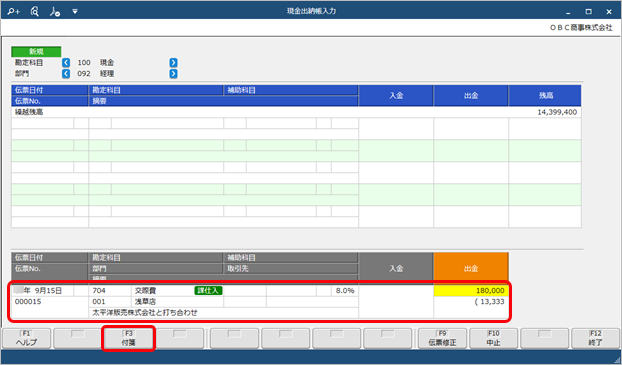Open the title bar dropdown arrow menu
This screenshot has width=622, height=365.
pyautogui.click(x=75, y=12)
